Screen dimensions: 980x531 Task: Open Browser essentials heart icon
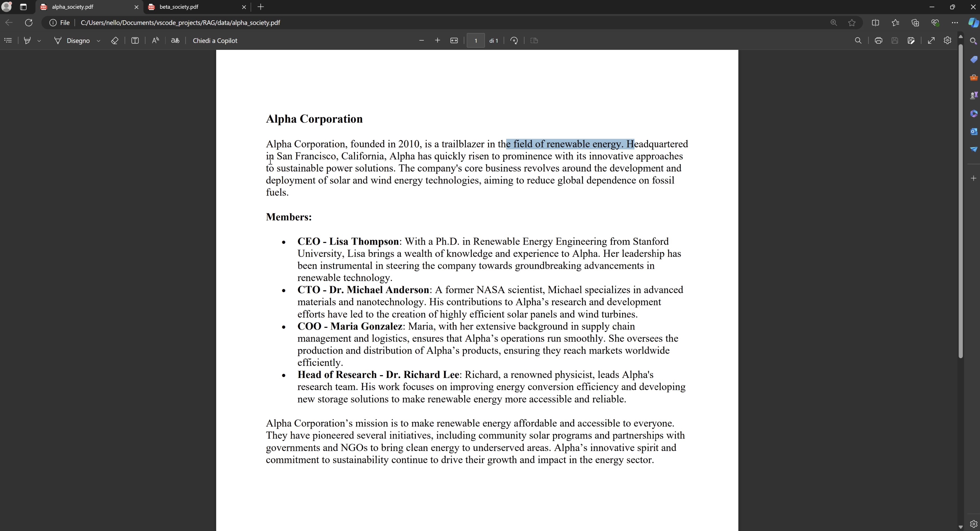coord(935,23)
